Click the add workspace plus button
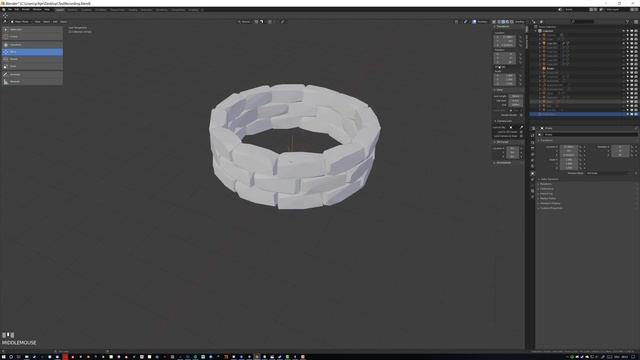 tap(202, 9)
